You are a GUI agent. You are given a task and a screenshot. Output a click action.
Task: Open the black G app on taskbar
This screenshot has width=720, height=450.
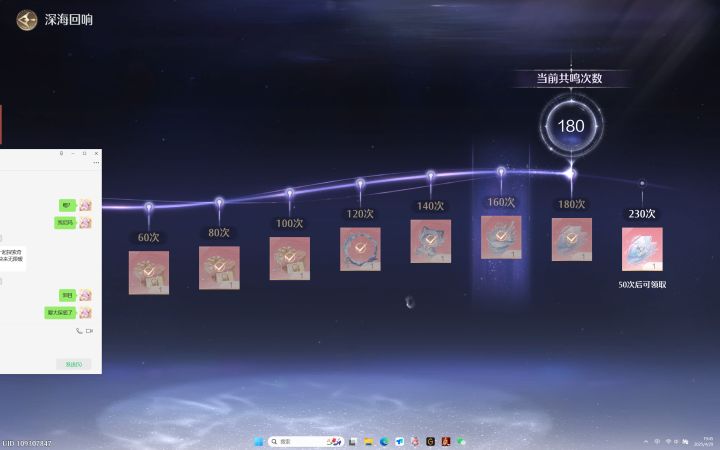430,442
